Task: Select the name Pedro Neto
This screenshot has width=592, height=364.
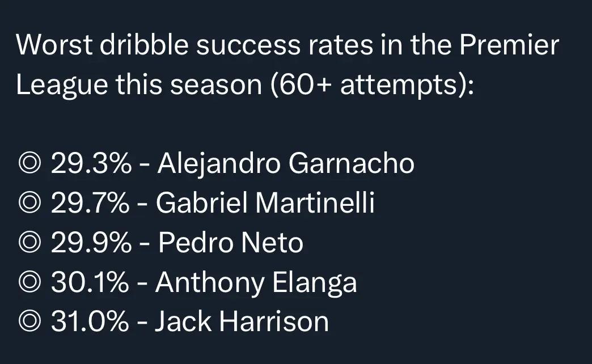Action: click(231, 243)
